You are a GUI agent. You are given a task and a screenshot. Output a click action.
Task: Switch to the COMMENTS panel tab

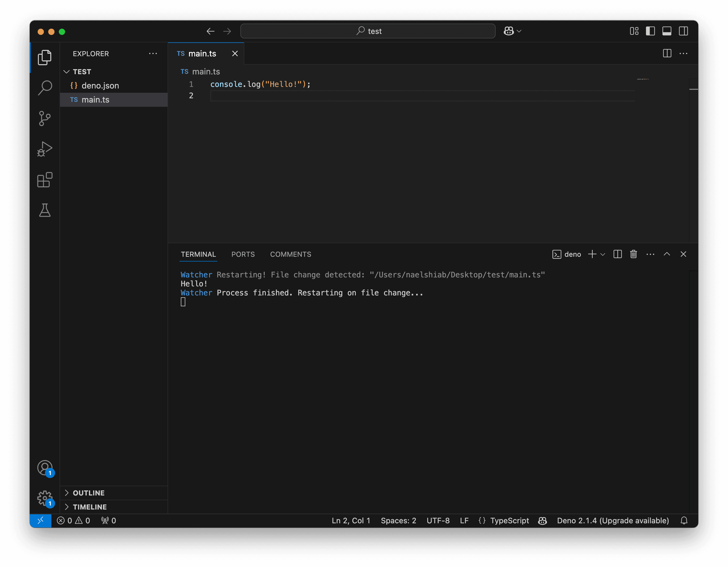click(290, 254)
